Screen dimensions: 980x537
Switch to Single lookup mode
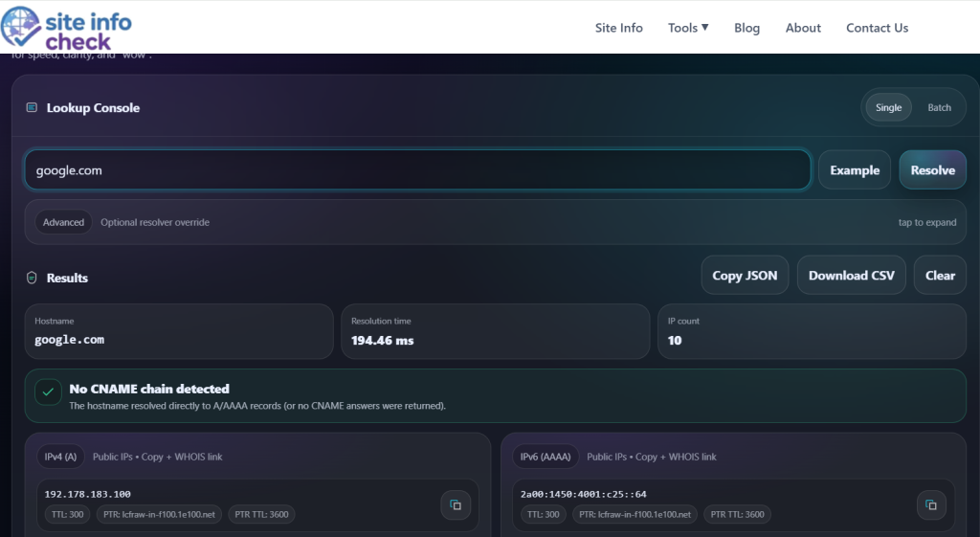(888, 107)
